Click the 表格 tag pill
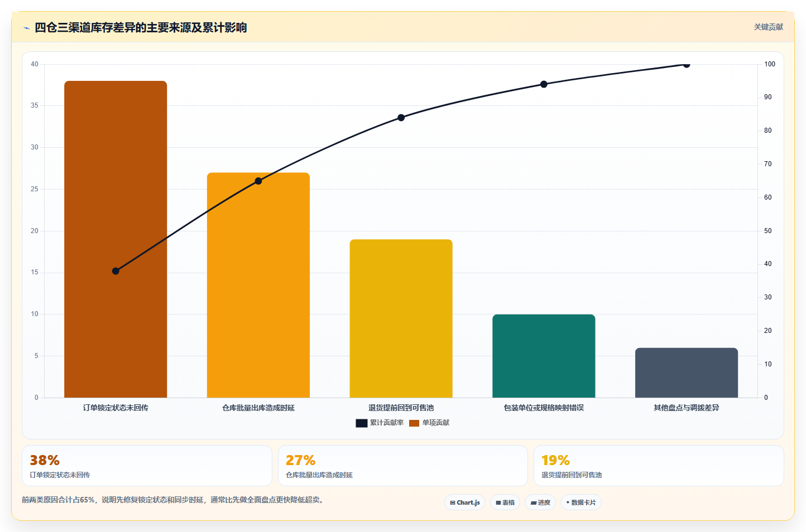The image size is (806, 532). [505, 502]
